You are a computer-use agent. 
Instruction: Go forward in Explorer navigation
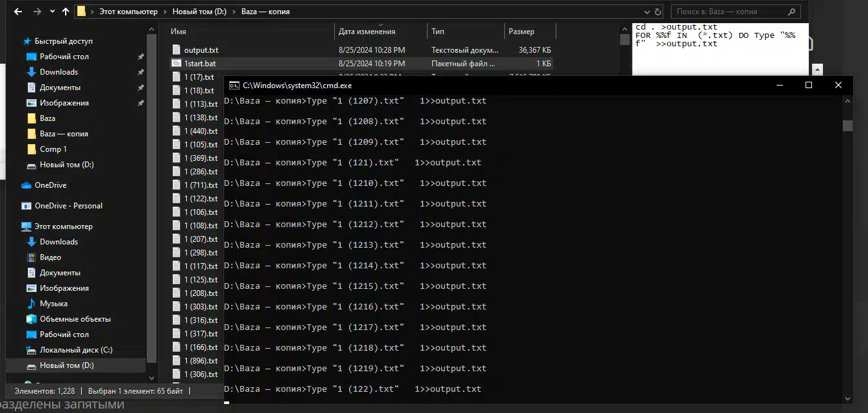[x=37, y=12]
